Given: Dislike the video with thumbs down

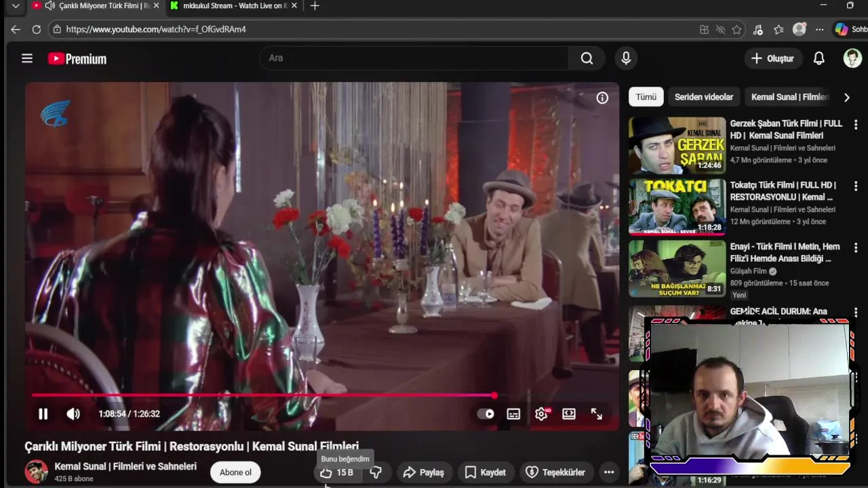Looking at the screenshot, I should pyautogui.click(x=376, y=472).
